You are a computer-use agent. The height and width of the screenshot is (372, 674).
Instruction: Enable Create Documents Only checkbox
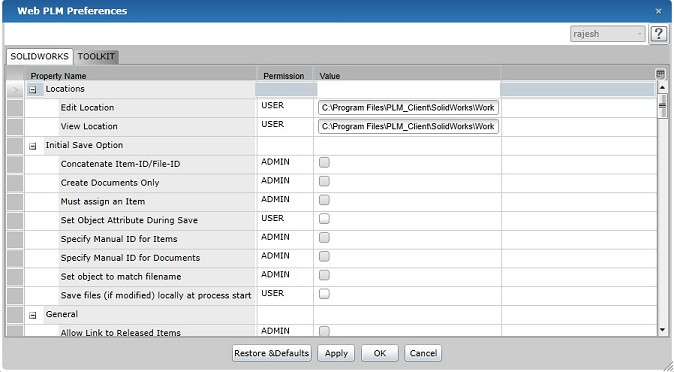coord(325,181)
